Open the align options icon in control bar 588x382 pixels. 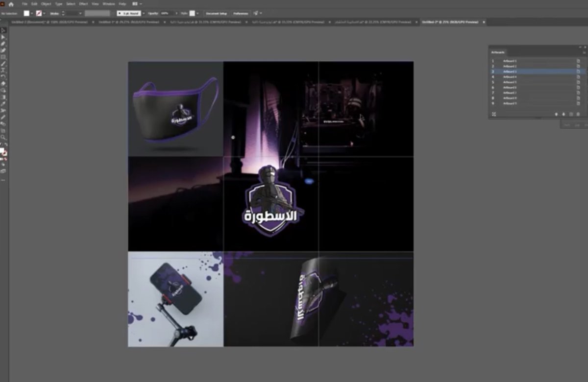tap(255, 13)
